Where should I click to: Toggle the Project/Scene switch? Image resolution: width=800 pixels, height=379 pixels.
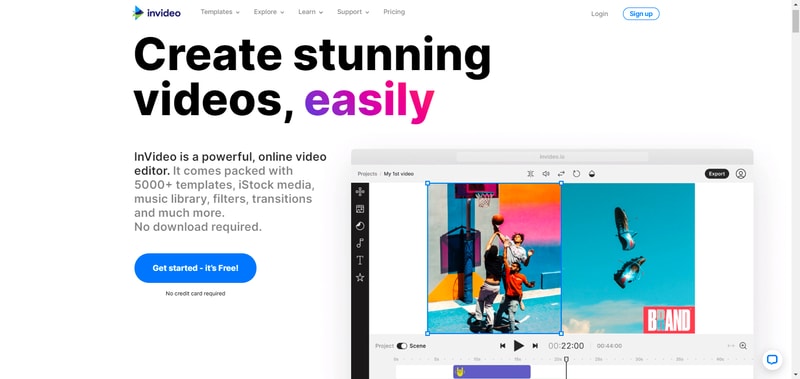point(402,346)
